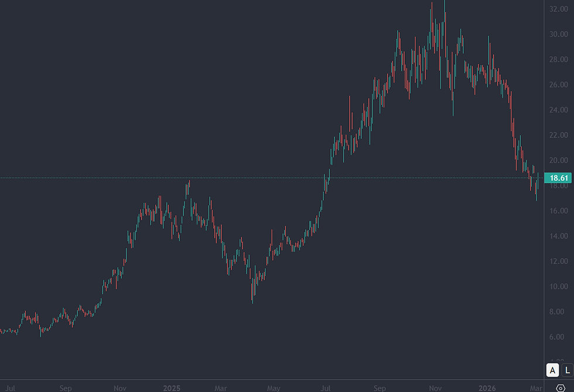Image resolution: width=574 pixels, height=392 pixels.
Task: Click the May label on time axis
Action: coord(274,388)
